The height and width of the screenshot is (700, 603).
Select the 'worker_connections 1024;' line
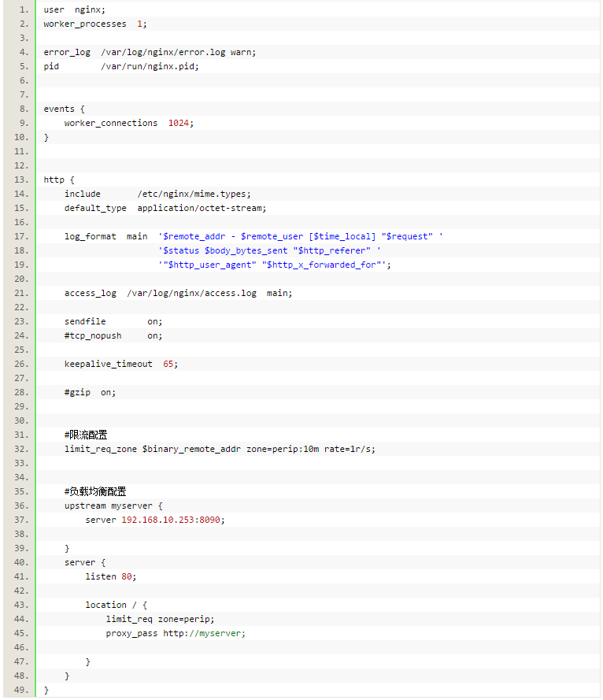(129, 123)
